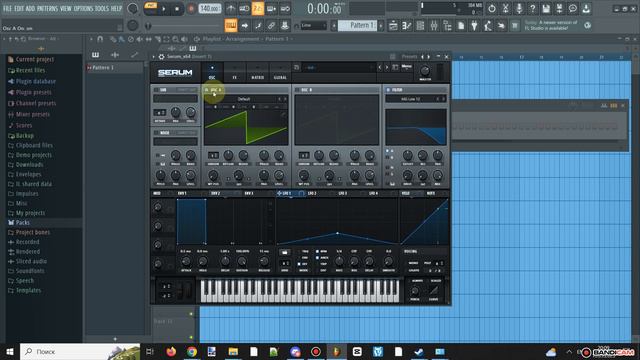Open the FILE menu
Image resolution: width=640 pixels, height=360 pixels.
click(7, 8)
